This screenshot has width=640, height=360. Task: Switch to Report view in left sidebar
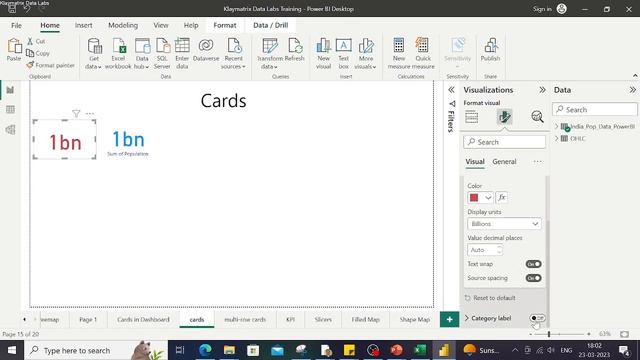click(x=10, y=90)
